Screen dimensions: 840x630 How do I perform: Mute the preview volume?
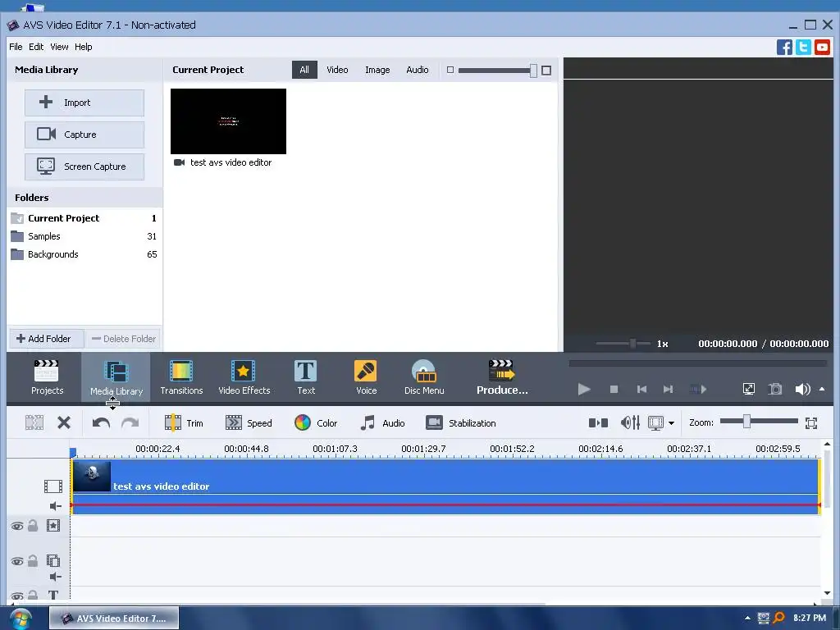click(802, 389)
